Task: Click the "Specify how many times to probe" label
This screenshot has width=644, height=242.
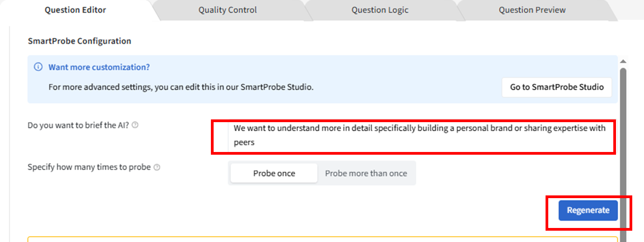Action: 89,167
